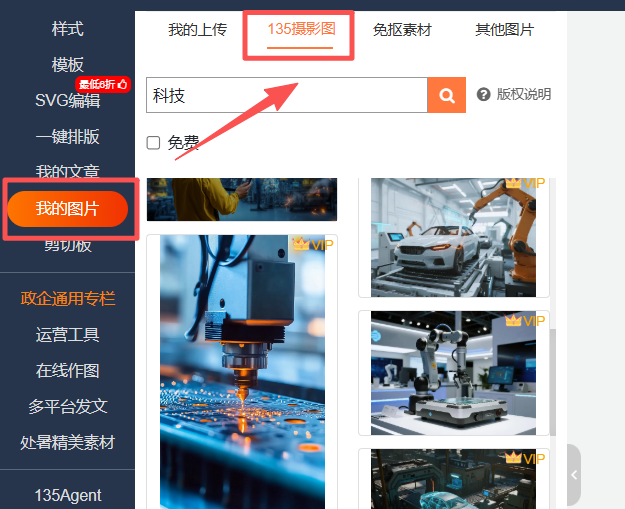
Task: Collapse the side panel with the arrow handle
Action: 574,474
